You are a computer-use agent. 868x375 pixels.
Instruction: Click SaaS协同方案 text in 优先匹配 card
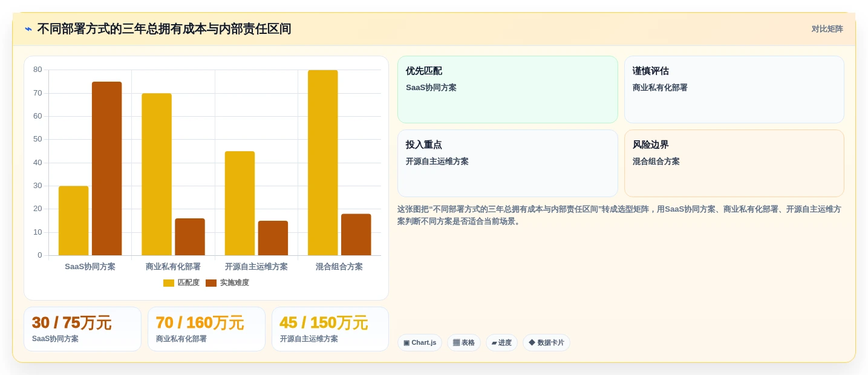(x=431, y=88)
